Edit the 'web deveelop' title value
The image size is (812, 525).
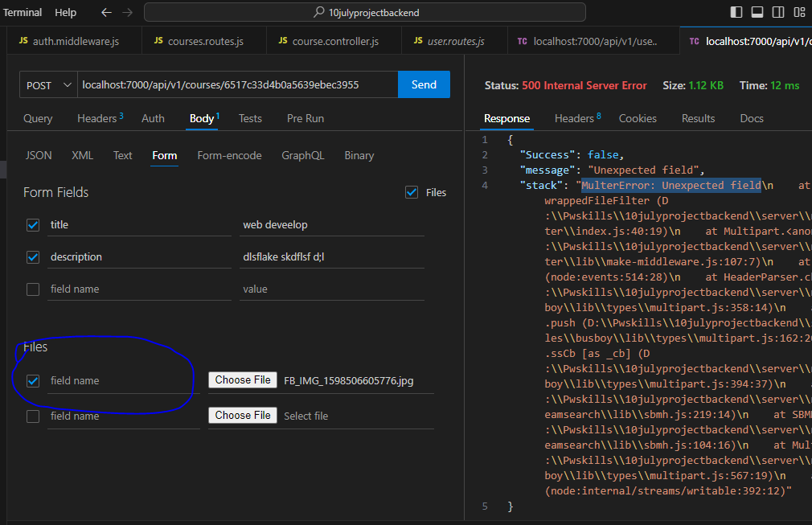coord(332,225)
